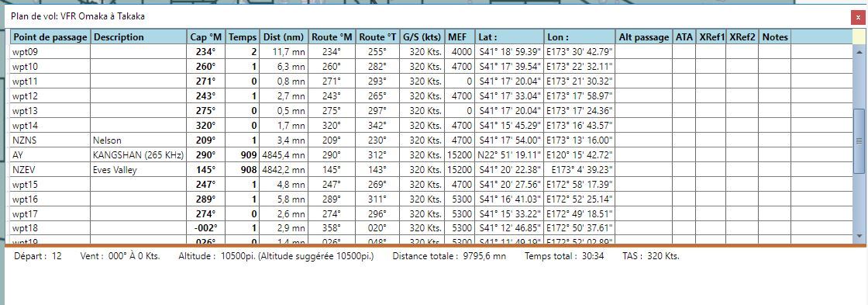
Task: Click the Eves Valley description cell
Action: point(139,170)
